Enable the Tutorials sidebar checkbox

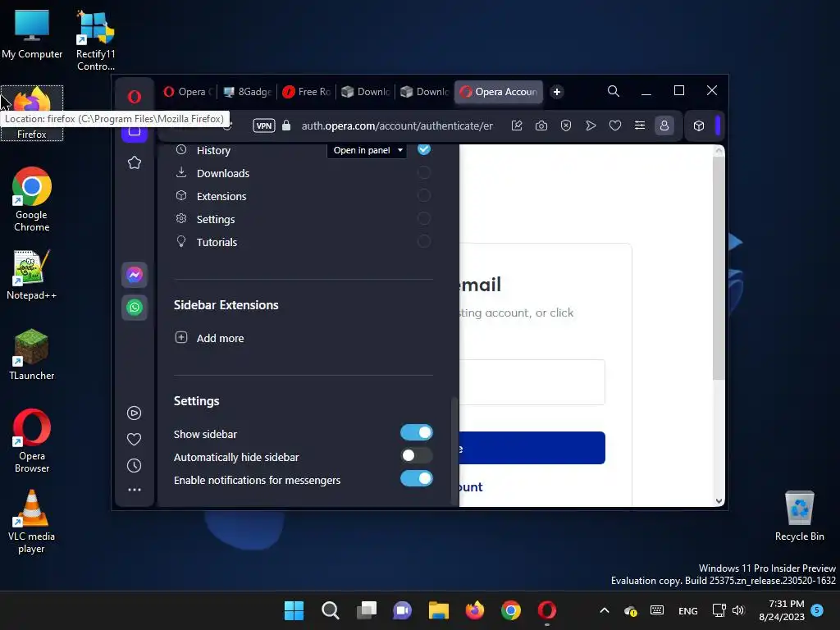coord(424,242)
